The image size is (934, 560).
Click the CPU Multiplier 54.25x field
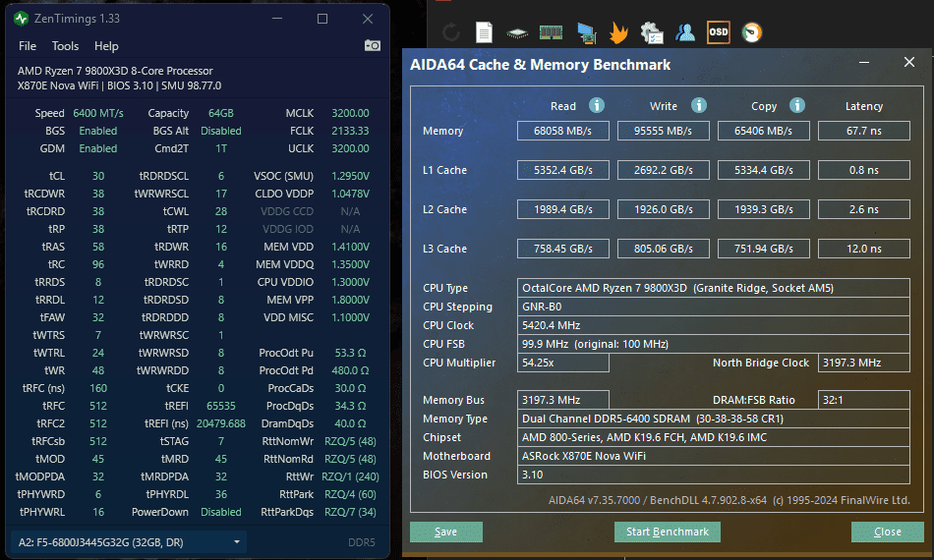coord(563,363)
